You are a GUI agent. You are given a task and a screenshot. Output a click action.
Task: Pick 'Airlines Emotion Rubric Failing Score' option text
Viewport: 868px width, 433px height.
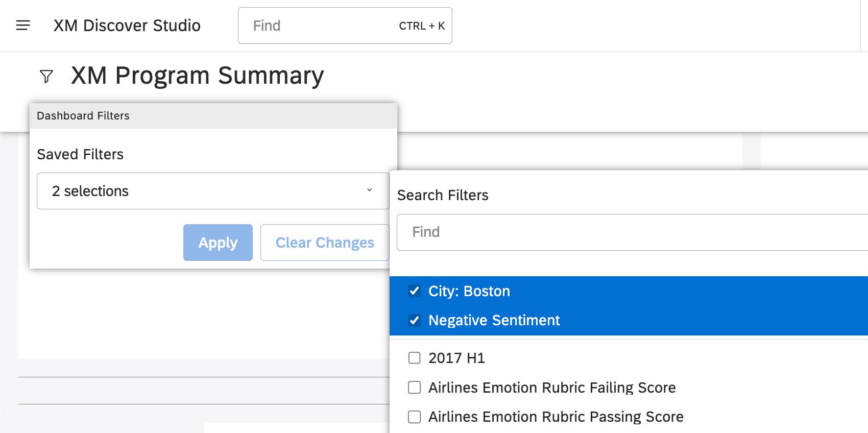click(551, 388)
